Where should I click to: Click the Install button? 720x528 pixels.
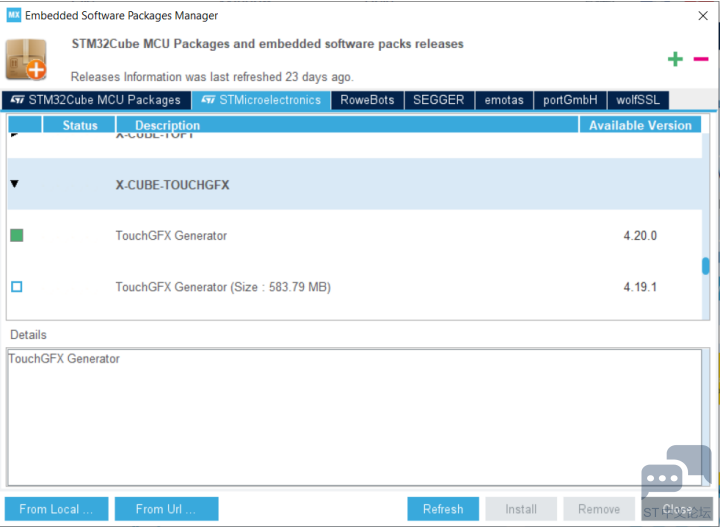[521, 509]
